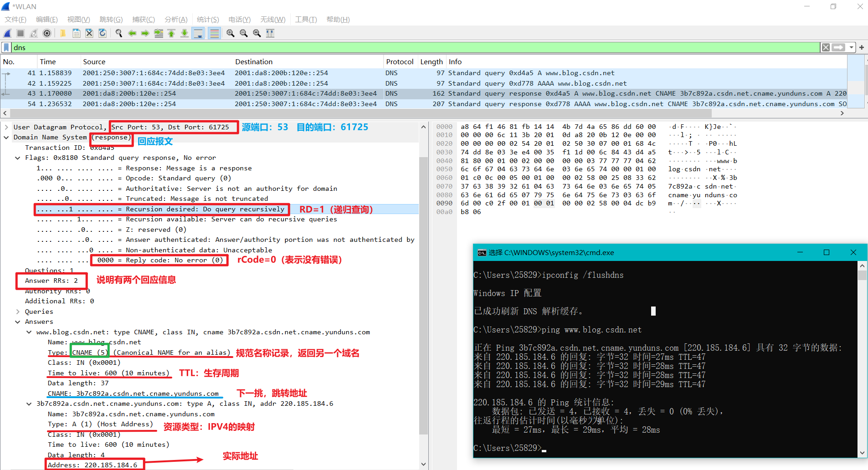Open the 统计(S) menu
The width and height of the screenshot is (868, 470).
pos(208,20)
